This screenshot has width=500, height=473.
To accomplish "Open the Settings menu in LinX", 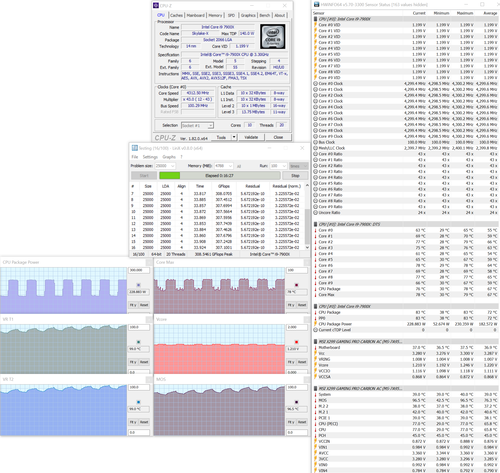I will coord(150,157).
